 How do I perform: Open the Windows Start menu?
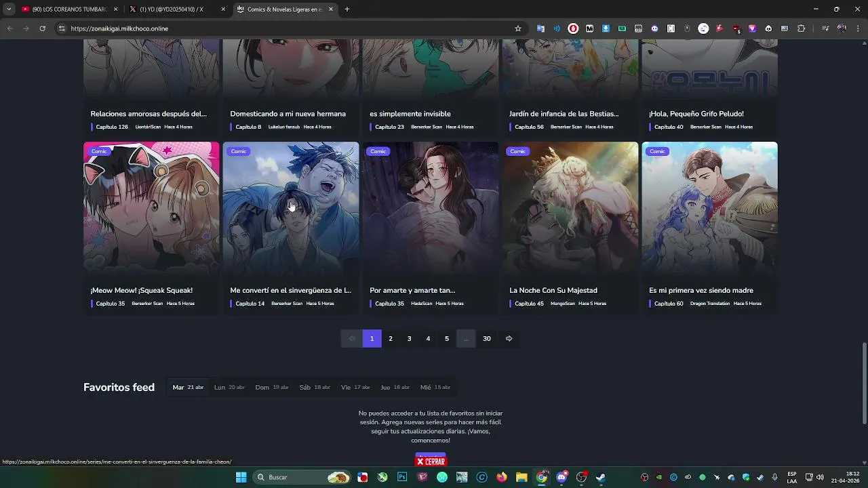click(241, 477)
